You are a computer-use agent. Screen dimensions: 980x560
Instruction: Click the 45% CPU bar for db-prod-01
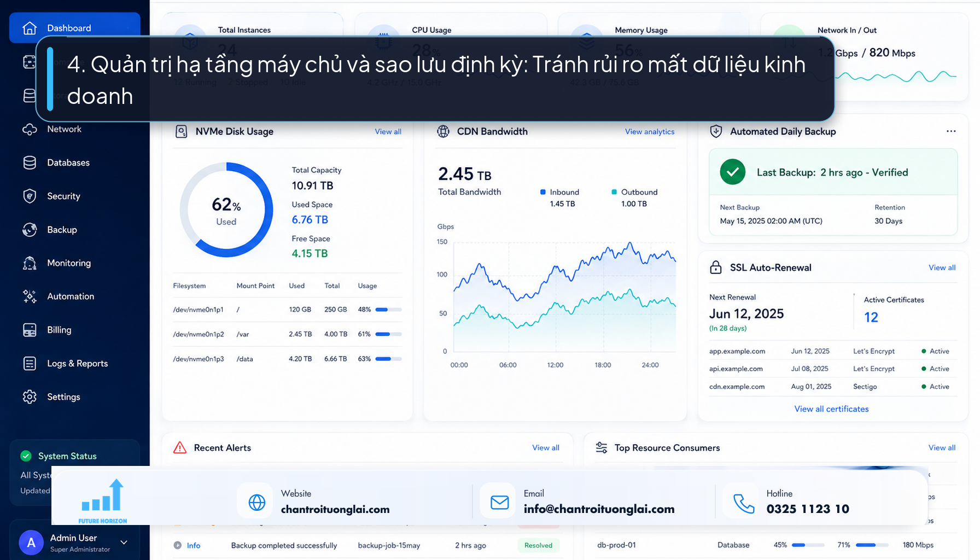tap(808, 545)
